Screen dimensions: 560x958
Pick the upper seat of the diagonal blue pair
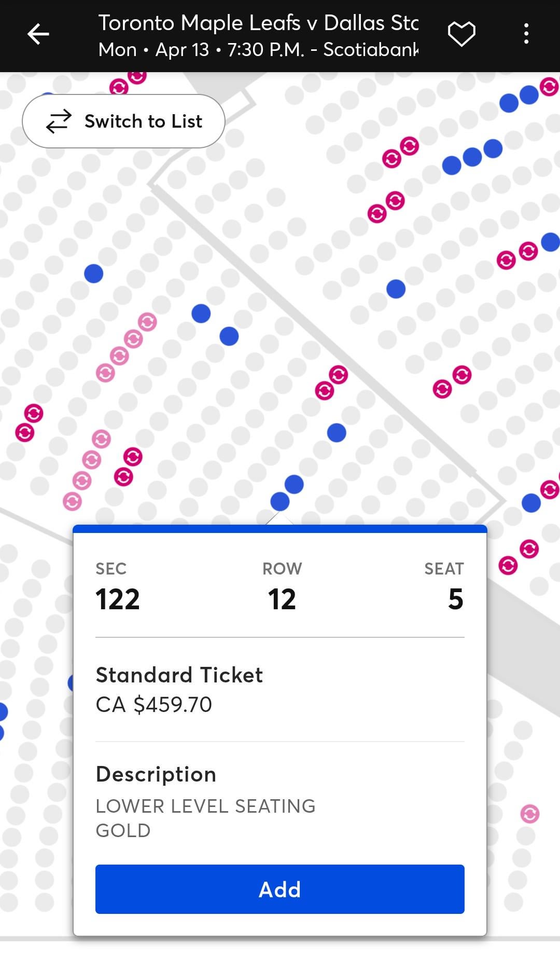pyautogui.click(x=201, y=313)
